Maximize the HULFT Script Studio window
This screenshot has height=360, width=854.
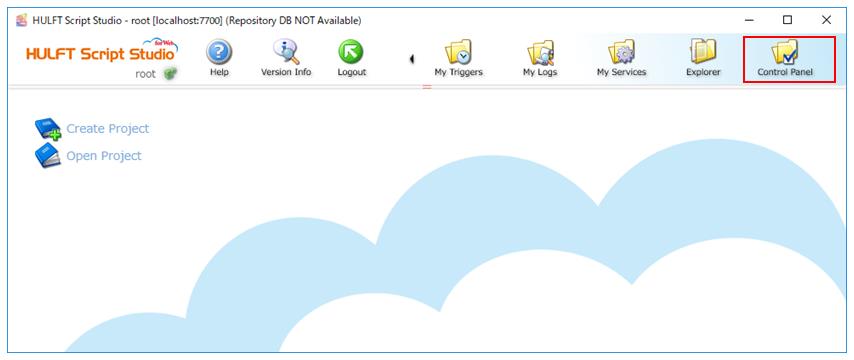(x=788, y=21)
